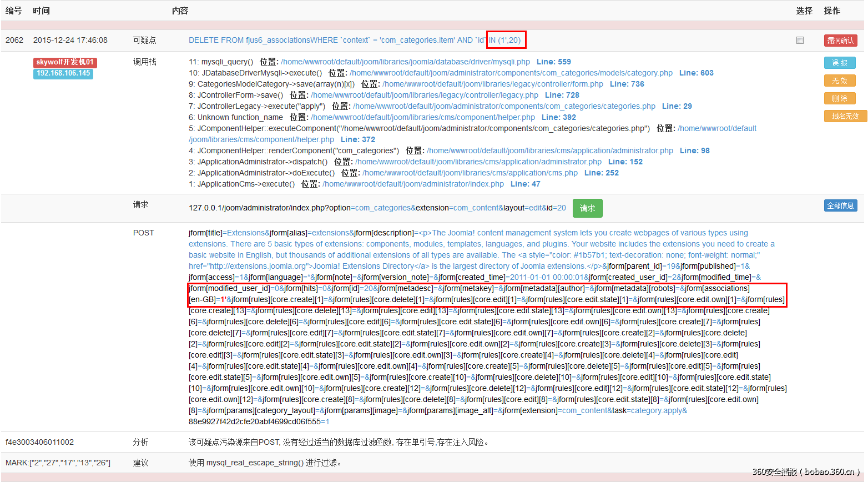Click the IP address 192.168.106.145 badge
This screenshot has height=482, width=868.
pyautogui.click(x=63, y=73)
